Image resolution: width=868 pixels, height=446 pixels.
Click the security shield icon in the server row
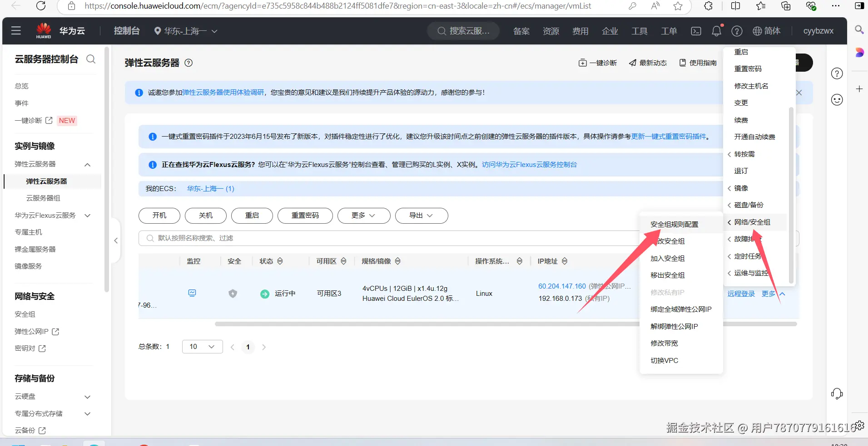tap(233, 294)
